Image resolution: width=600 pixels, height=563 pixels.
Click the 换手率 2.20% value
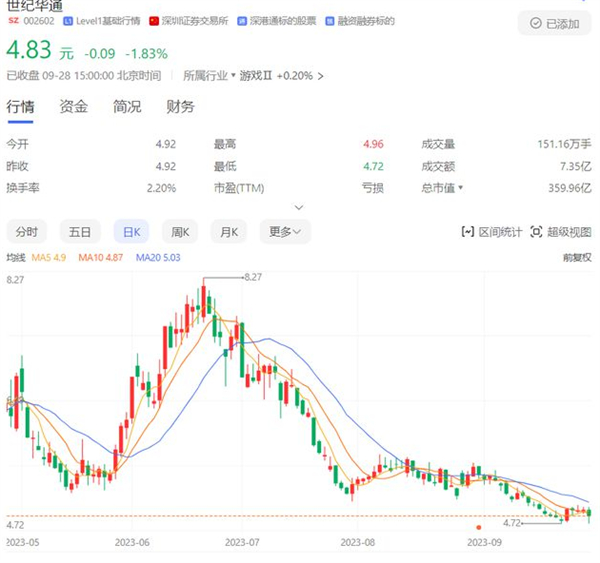tap(161, 188)
